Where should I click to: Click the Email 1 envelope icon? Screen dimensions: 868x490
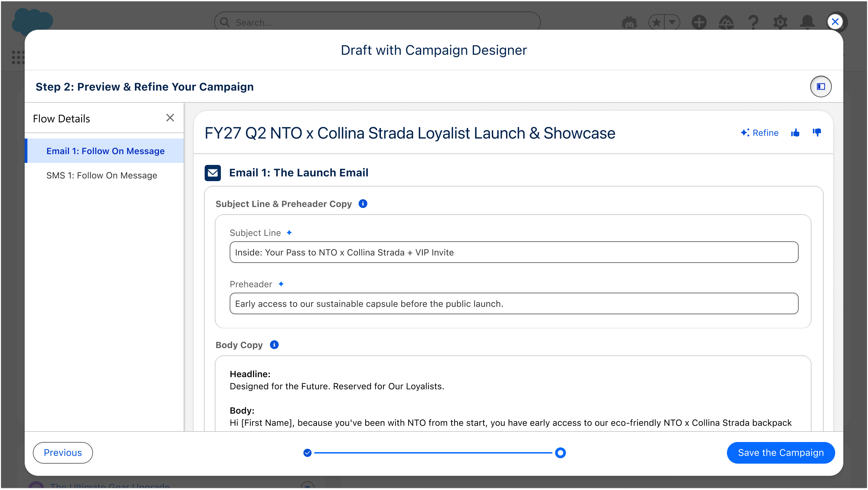pyautogui.click(x=213, y=173)
